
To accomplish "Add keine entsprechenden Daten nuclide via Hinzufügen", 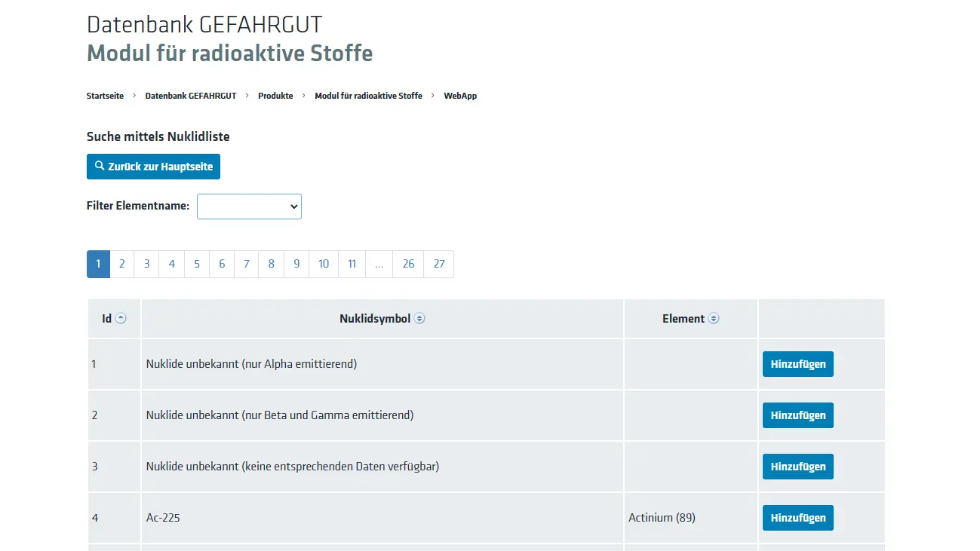I will point(797,467).
